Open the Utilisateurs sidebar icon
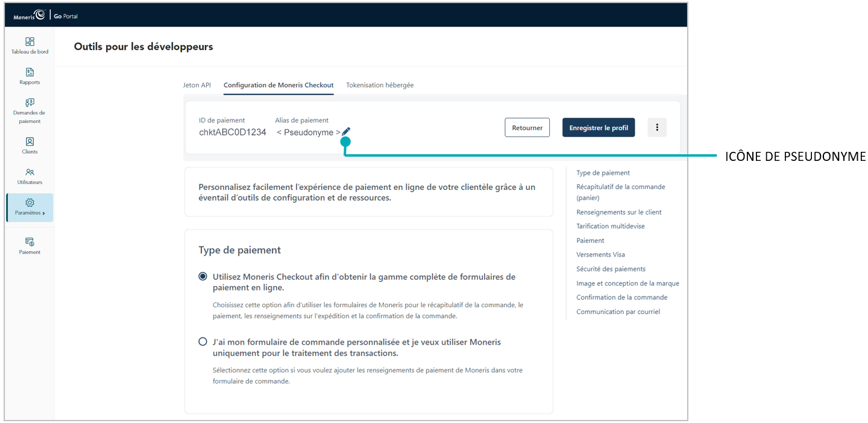Image resolution: width=868 pixels, height=423 pixels. [30, 172]
